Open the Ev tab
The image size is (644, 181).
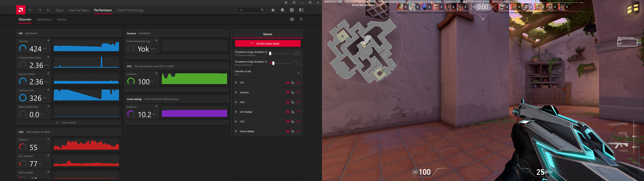[x=49, y=10]
